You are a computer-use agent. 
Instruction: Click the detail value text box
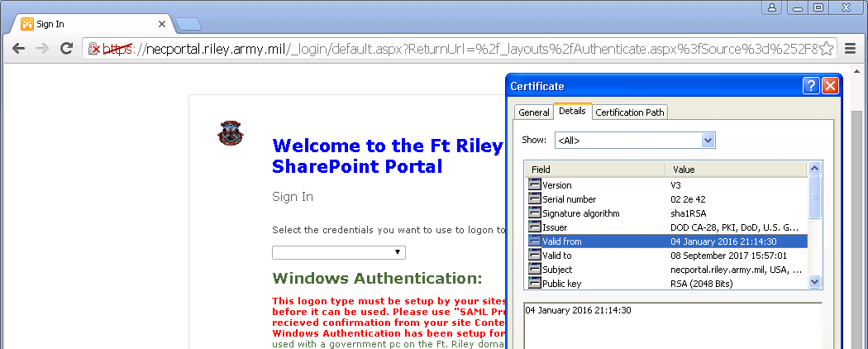pos(673,326)
